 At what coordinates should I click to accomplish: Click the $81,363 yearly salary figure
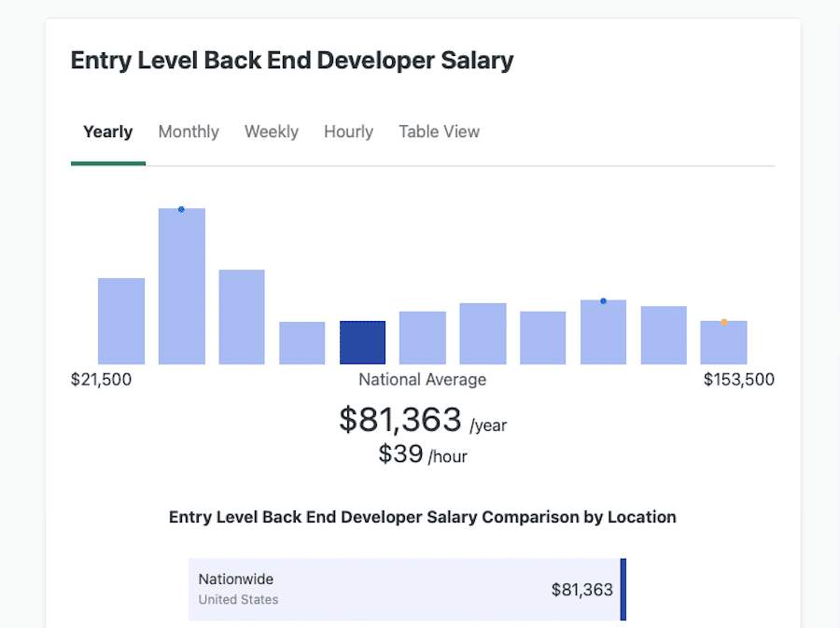(x=400, y=420)
